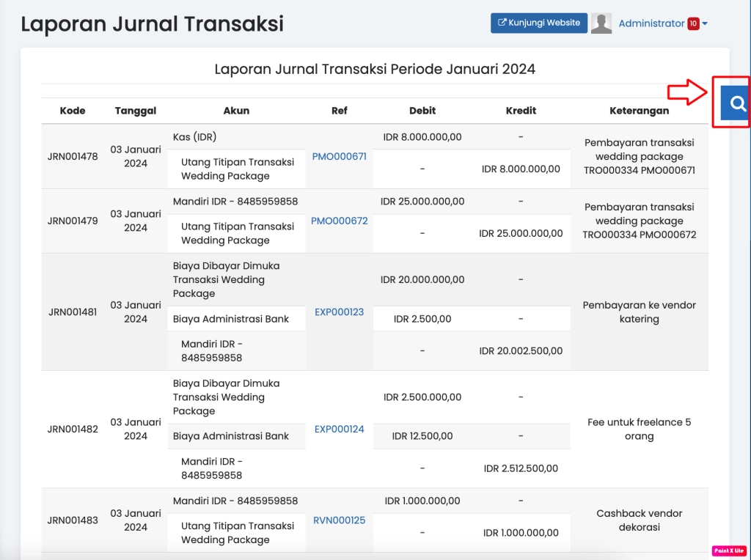Viewport: 751px width, 560px height.
Task: Click the Kode column header
Action: click(x=73, y=111)
